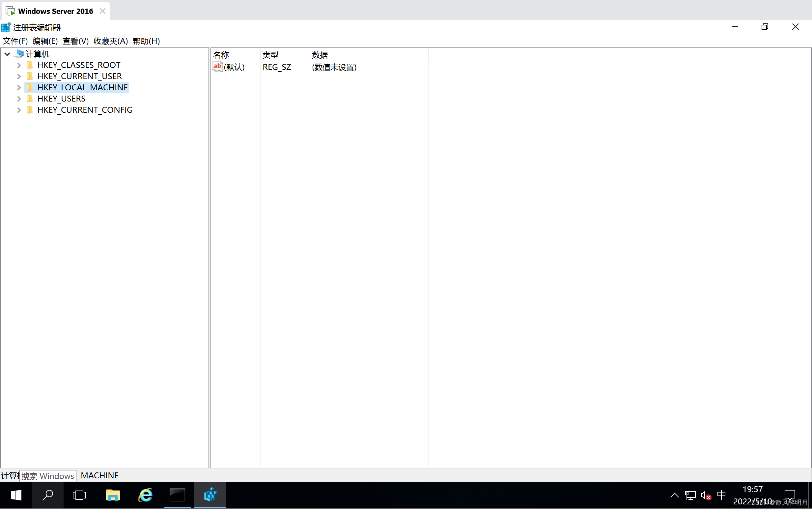Expand HKEY_CLASSES_ROOT registry hive
This screenshot has height=509, width=812.
pyautogui.click(x=17, y=65)
